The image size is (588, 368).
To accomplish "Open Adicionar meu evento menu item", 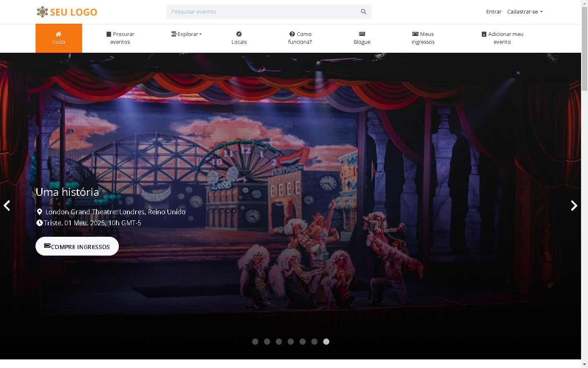I will coord(502,38).
